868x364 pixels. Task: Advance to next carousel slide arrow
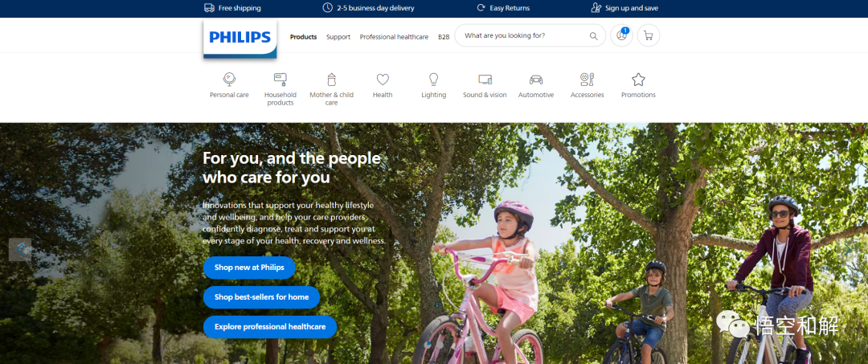[x=848, y=249]
